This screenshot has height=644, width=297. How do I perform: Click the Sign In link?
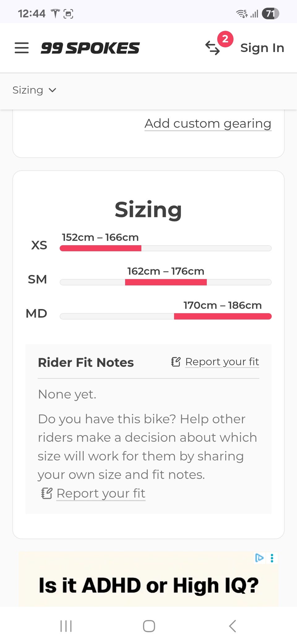[262, 48]
